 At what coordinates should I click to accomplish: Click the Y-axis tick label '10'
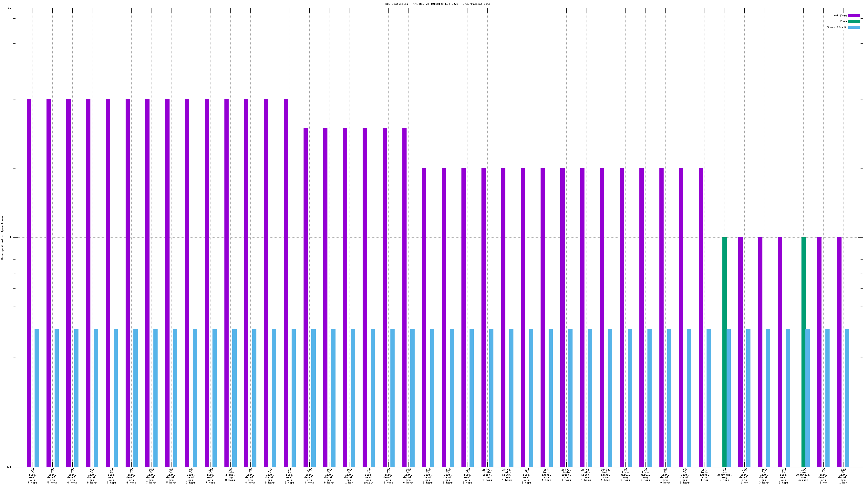click(x=10, y=8)
